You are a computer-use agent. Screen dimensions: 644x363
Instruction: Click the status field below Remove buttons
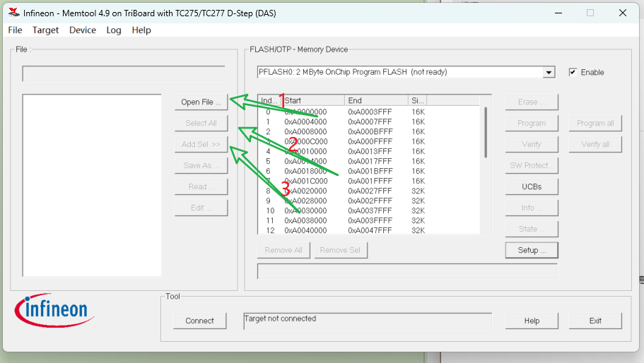(407, 271)
